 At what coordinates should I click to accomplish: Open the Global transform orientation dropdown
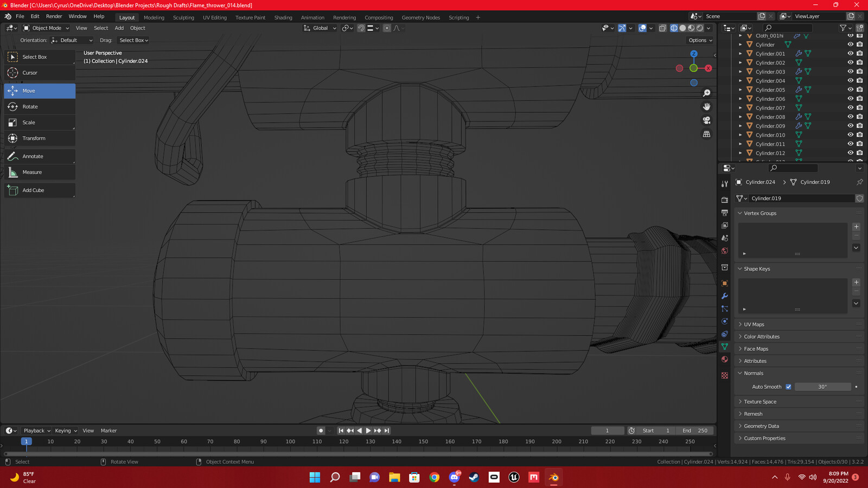(320, 28)
